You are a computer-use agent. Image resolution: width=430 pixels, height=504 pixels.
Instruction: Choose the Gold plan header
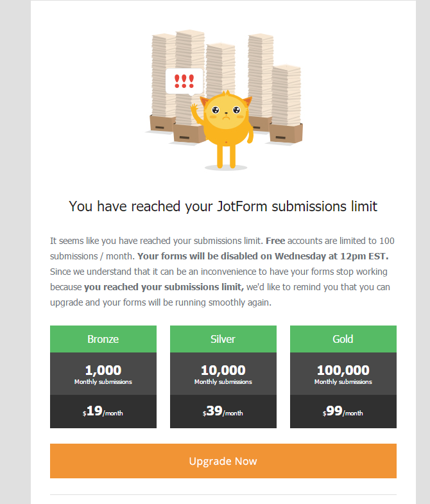[x=343, y=339]
